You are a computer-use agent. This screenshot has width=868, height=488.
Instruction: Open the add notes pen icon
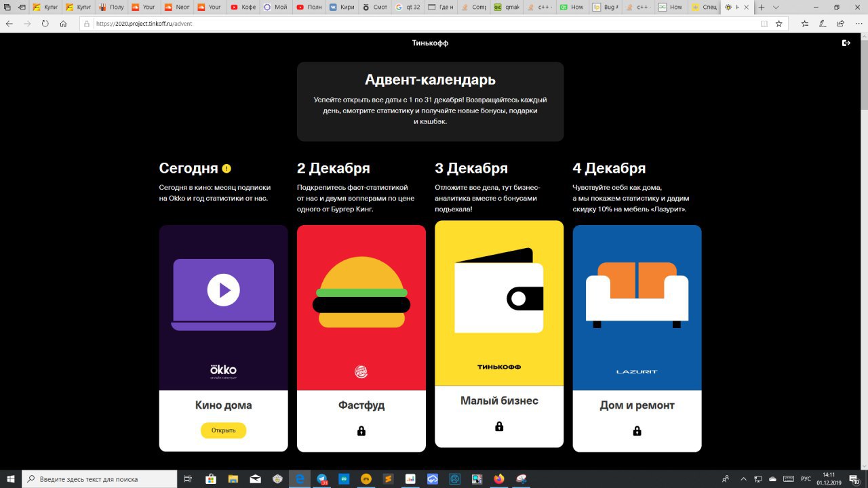coord(823,23)
